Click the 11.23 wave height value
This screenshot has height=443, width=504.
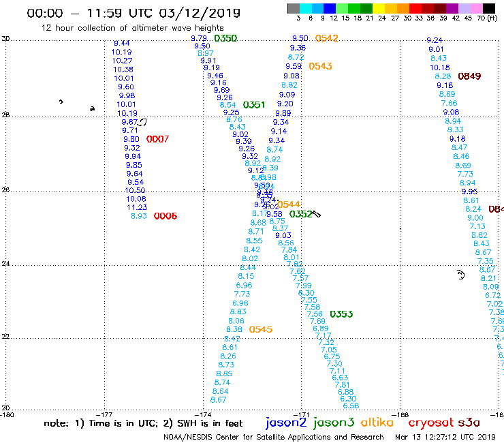(137, 207)
